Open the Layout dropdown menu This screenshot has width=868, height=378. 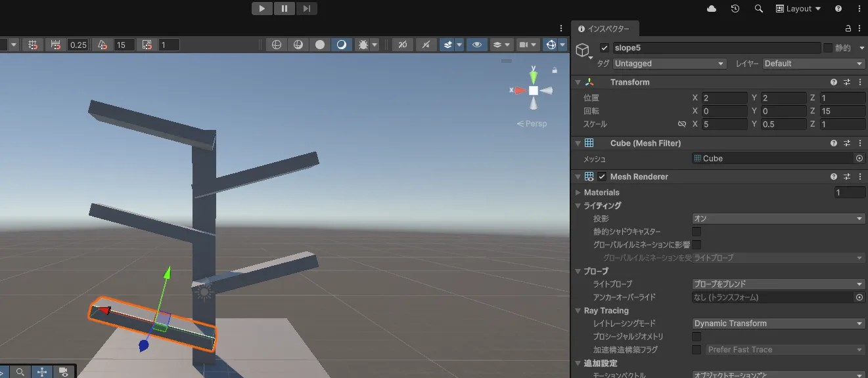798,9
